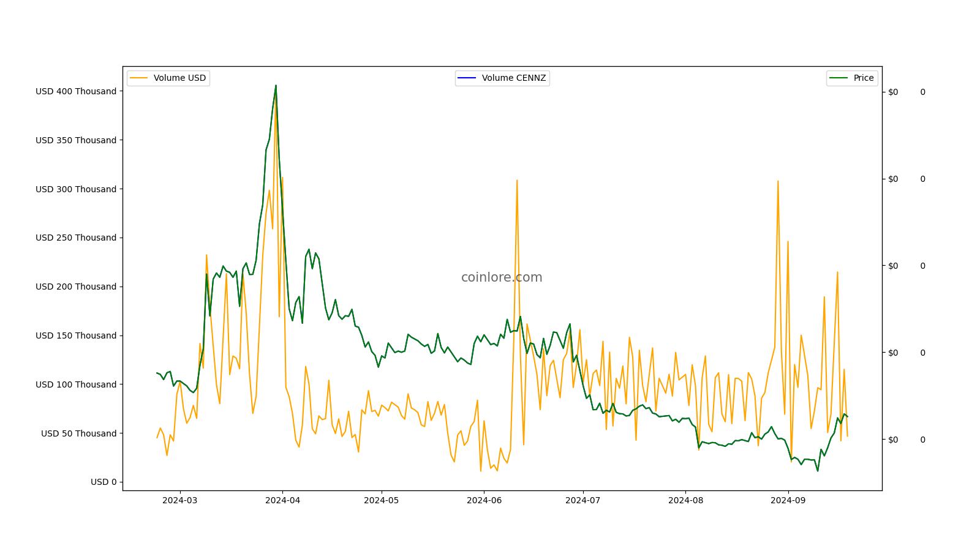Click the 'Volume USD' legend label
Viewport: 980px width, 551px height.
pos(179,78)
